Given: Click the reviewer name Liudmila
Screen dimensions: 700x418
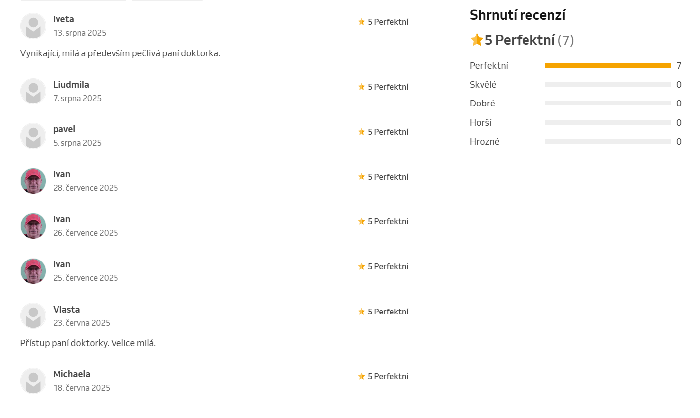Looking at the screenshot, I should click(71, 84).
